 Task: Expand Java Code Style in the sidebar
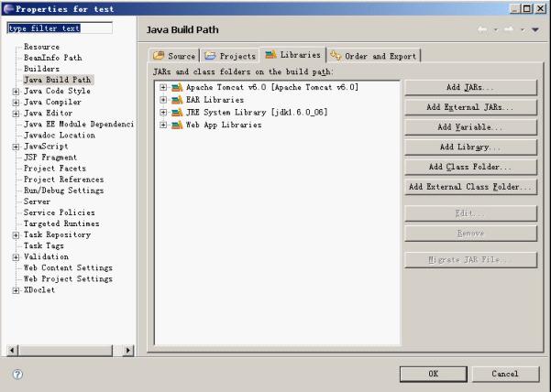[x=16, y=92]
